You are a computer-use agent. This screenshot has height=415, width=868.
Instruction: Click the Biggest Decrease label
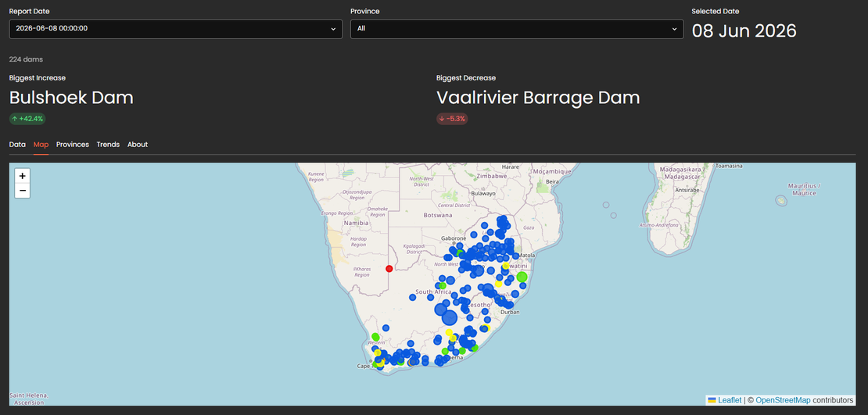coord(466,78)
